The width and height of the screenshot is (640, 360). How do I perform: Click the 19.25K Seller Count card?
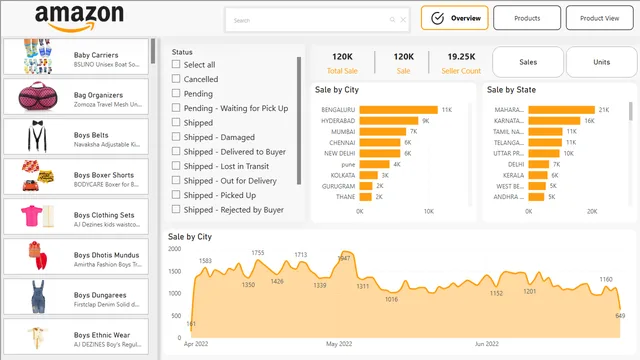(x=461, y=63)
